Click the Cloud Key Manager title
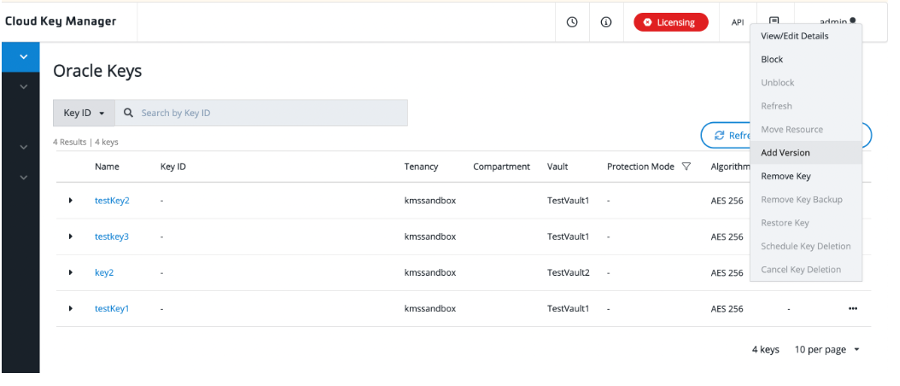 pos(60,21)
